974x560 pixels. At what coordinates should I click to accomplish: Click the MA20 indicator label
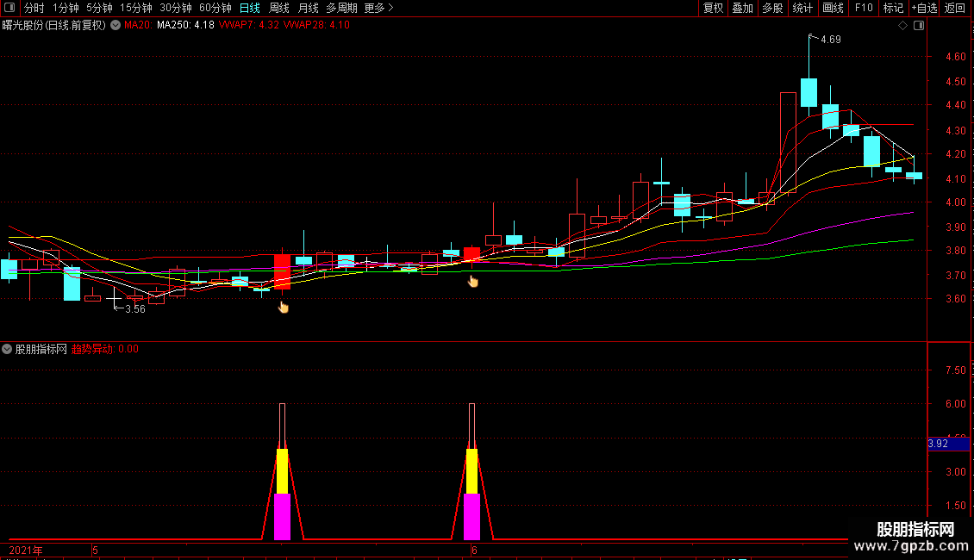138,26
